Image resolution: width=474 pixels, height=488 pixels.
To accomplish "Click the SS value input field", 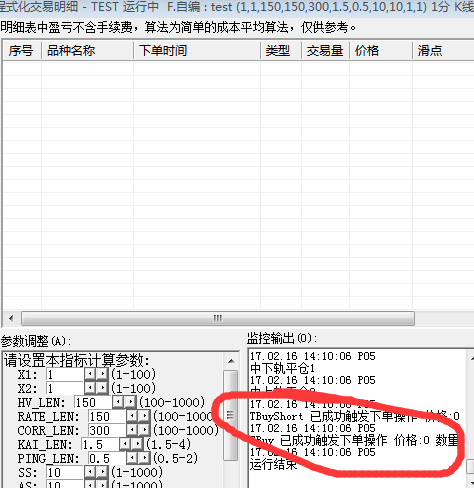I will 65,472.
